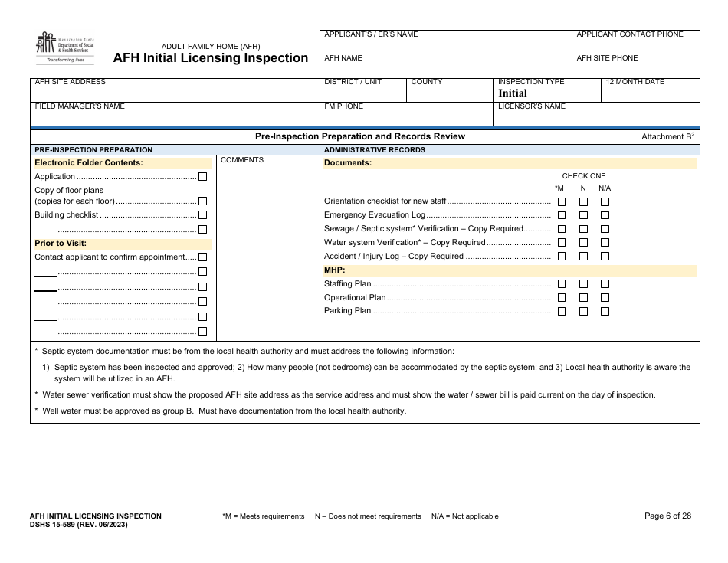Mark Water system Verification as *M
The height and width of the screenshot is (563, 728).
[x=562, y=242]
